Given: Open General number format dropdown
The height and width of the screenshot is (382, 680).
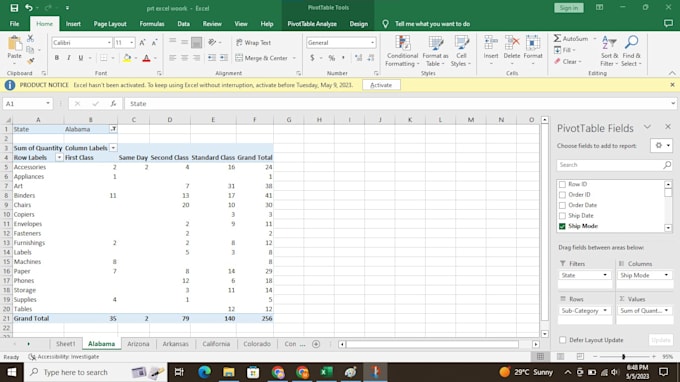Looking at the screenshot, I should click(x=372, y=42).
